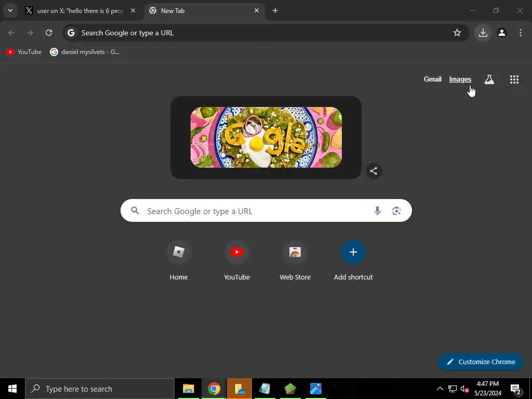Viewport: 532px width, 399px height.
Task: Click the taskbar search box
Action: [100, 389]
